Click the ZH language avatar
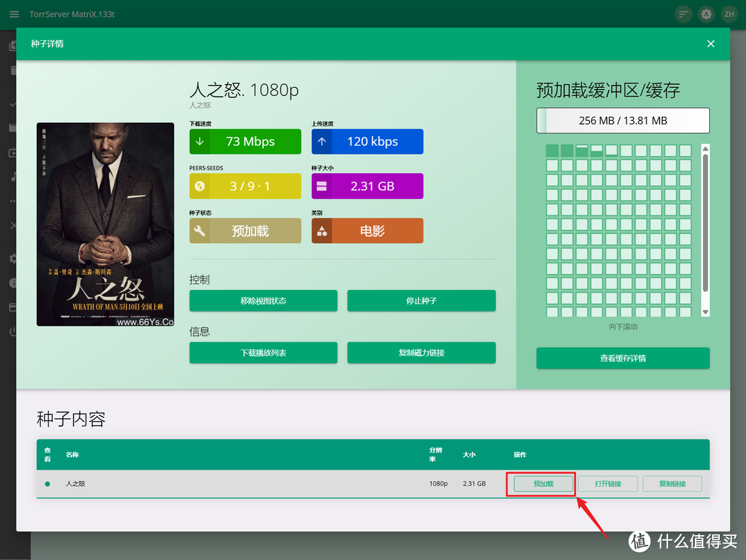 pos(729,14)
